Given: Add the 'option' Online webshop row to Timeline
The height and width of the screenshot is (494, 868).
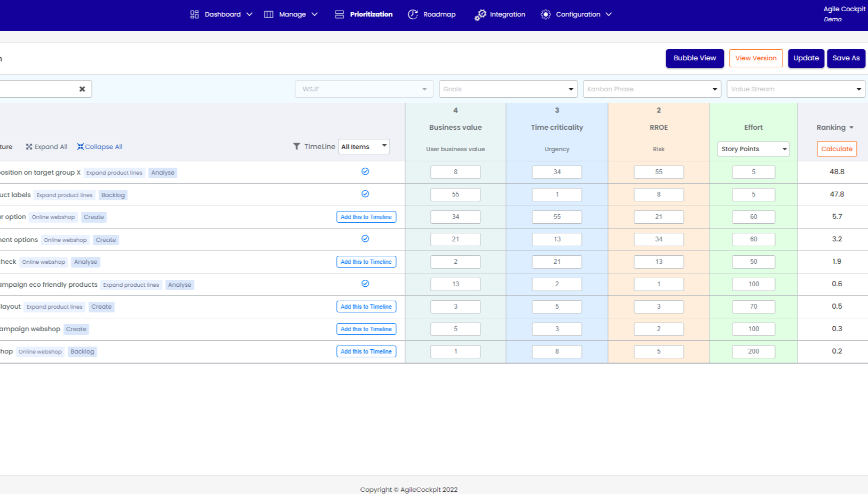Looking at the screenshot, I should [366, 217].
